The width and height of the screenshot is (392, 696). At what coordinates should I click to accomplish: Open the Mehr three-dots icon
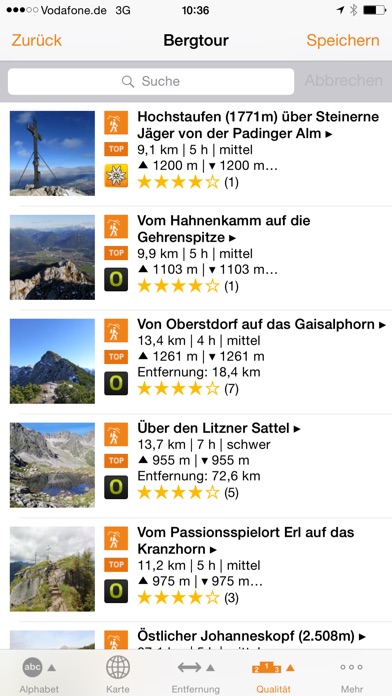(x=352, y=667)
